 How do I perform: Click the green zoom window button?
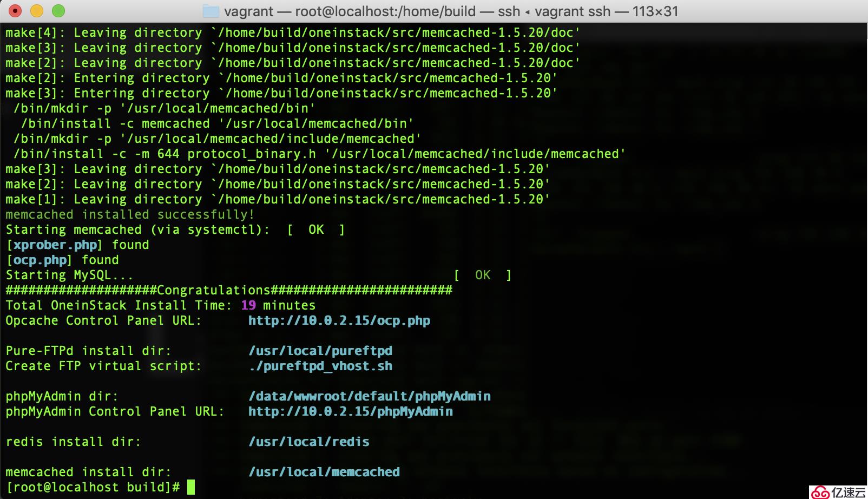(x=58, y=11)
